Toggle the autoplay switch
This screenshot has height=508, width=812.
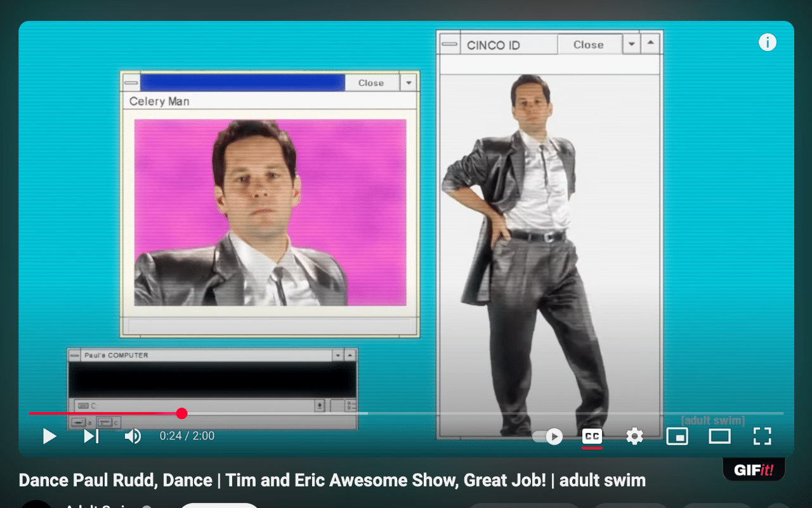pos(547,436)
